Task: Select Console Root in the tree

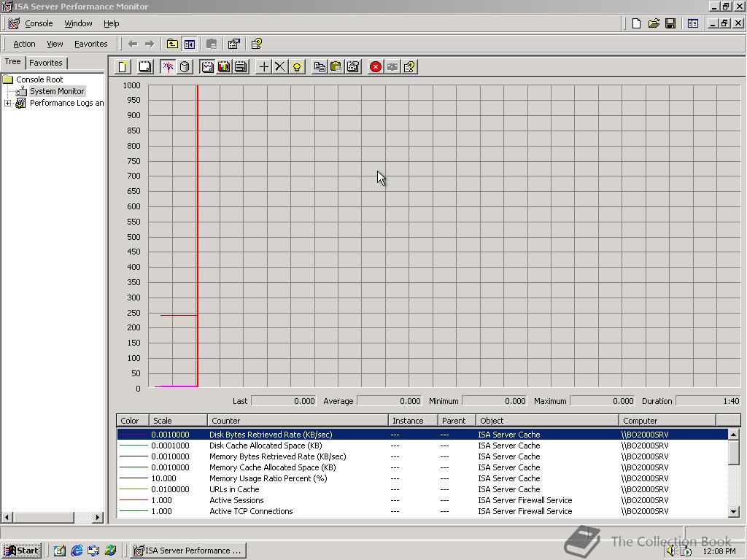Action: (39, 79)
